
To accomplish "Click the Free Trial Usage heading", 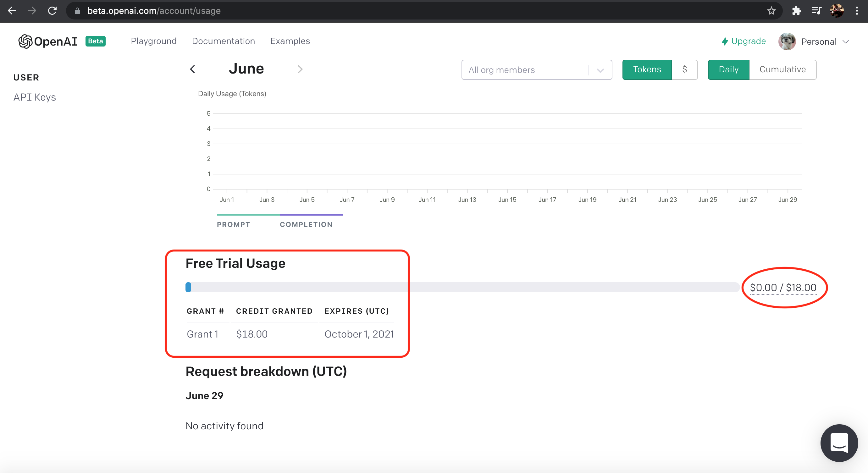I will coord(235,263).
